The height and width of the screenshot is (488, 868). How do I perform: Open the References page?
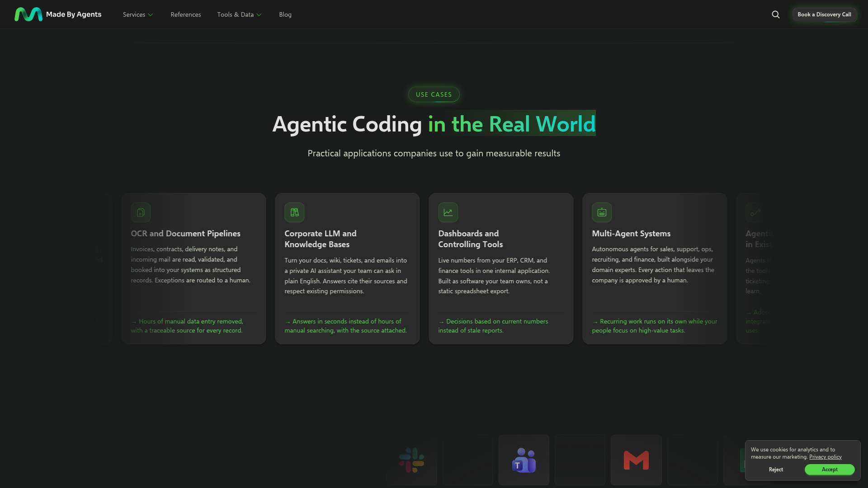pos(186,14)
